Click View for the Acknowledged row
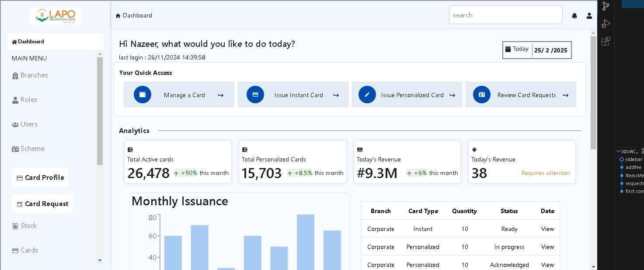Viewport: 644px width, 270px height. 547,265
